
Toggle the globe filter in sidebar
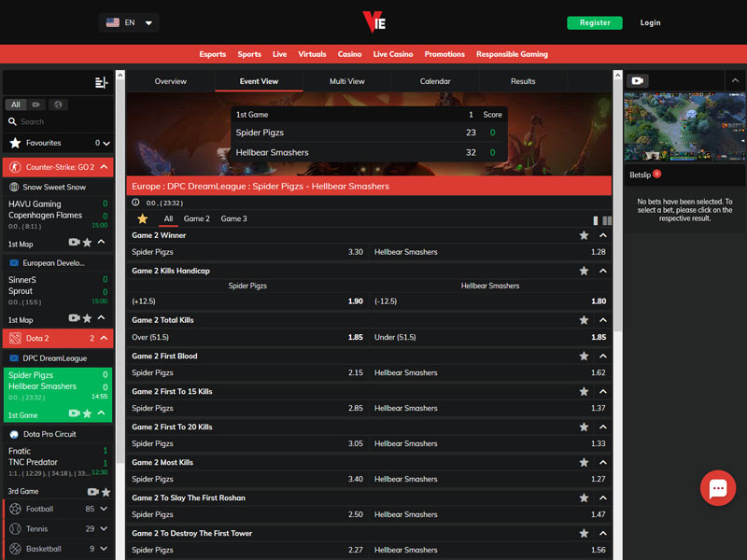[x=58, y=105]
